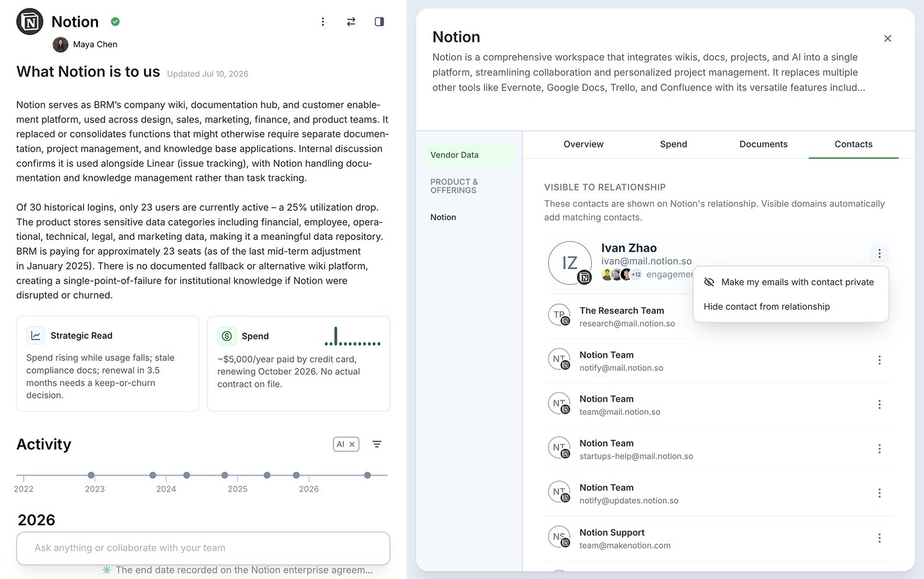Close the Notion vendor detail panel
This screenshot has width=924, height=579.
click(x=887, y=38)
